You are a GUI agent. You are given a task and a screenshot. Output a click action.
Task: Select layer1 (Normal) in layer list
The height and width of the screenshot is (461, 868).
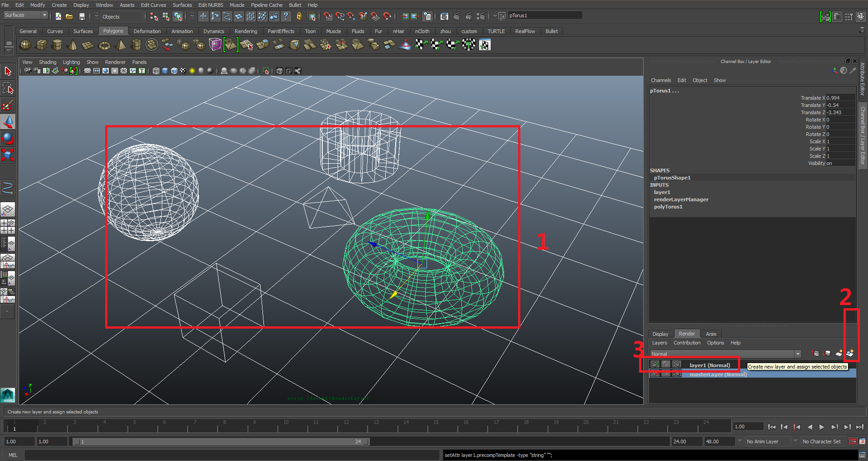(x=709, y=365)
